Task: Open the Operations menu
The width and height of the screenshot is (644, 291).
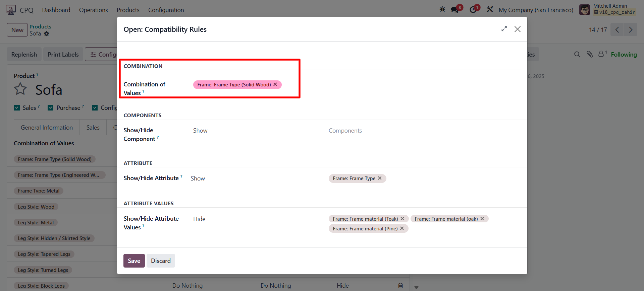Action: coord(93,10)
